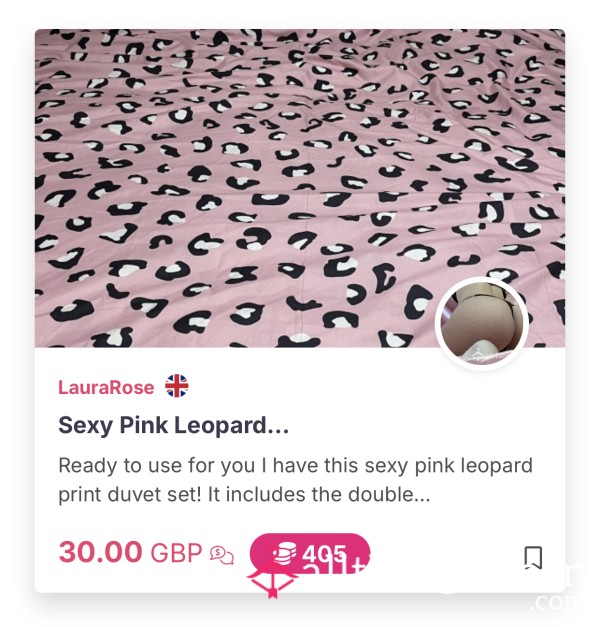The width and height of the screenshot is (600, 627).
Task: Click the GBP currency label
Action: (x=176, y=553)
